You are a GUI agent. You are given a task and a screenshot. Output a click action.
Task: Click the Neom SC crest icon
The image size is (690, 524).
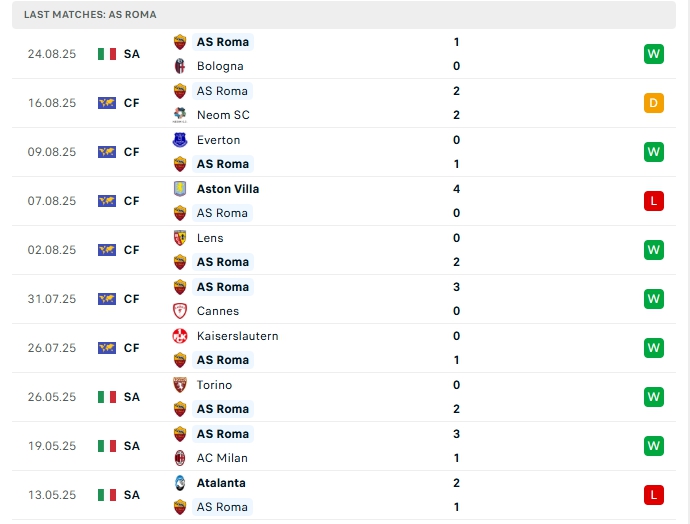coord(180,115)
